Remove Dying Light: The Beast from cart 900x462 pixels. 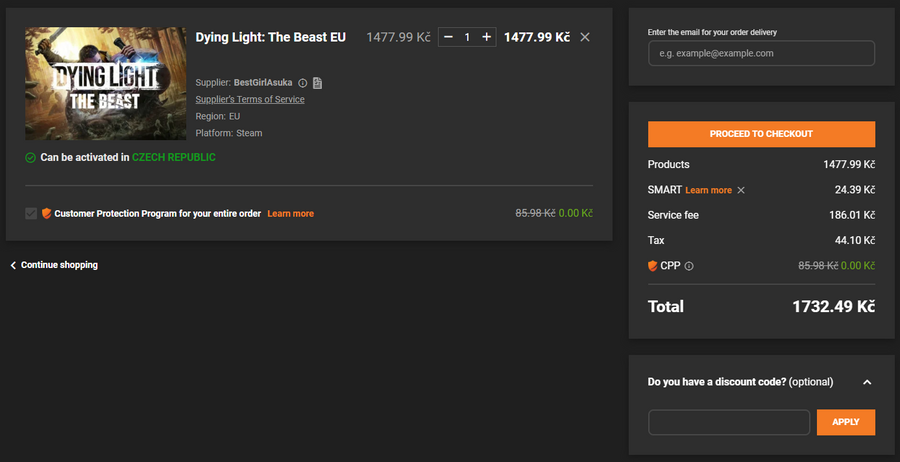[585, 37]
